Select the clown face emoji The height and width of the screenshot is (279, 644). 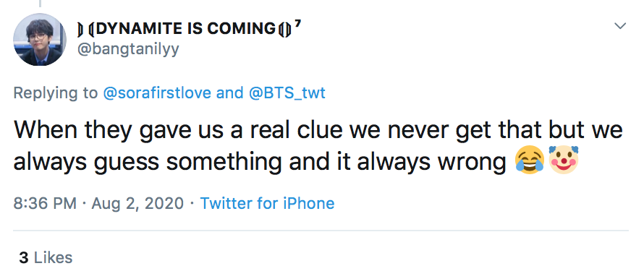tap(564, 160)
